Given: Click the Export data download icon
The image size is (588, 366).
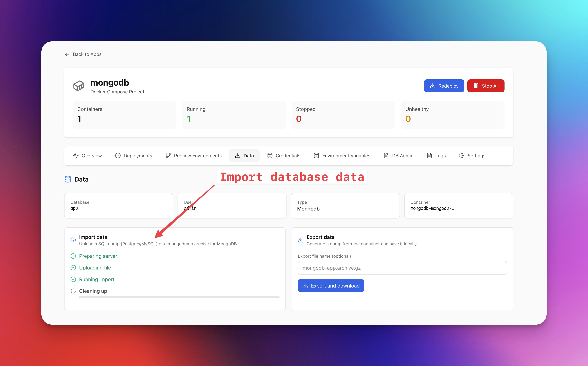Looking at the screenshot, I should pyautogui.click(x=301, y=240).
